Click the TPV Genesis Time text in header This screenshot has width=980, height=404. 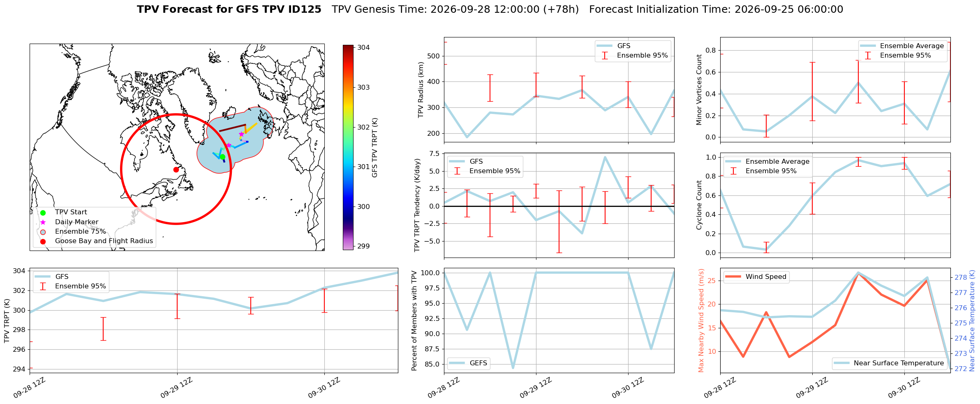tap(455, 9)
